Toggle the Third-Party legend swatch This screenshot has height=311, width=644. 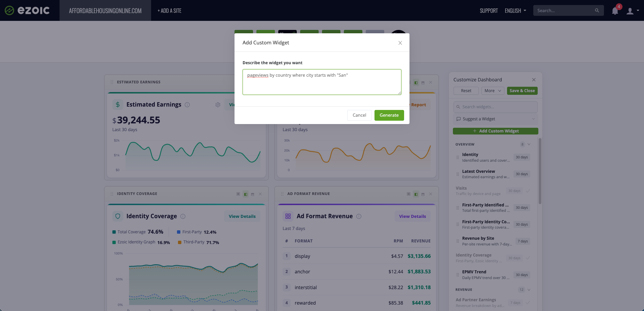coord(180,242)
